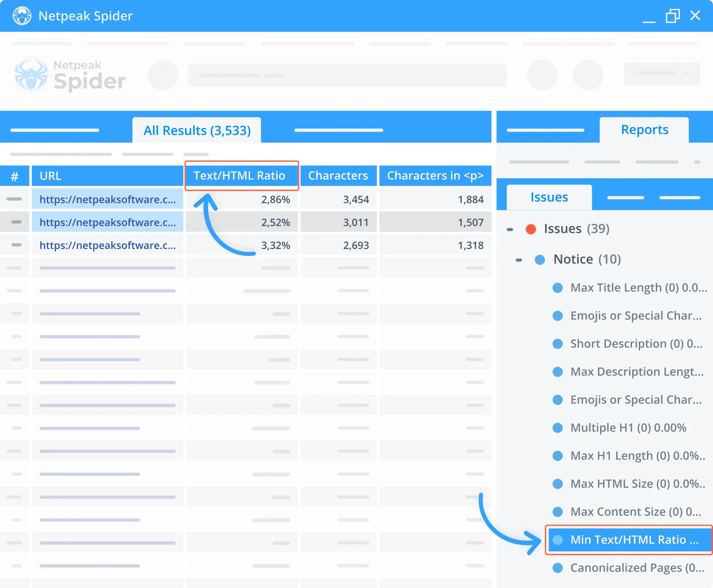Select the 2,52% ratio cell

coord(242,222)
